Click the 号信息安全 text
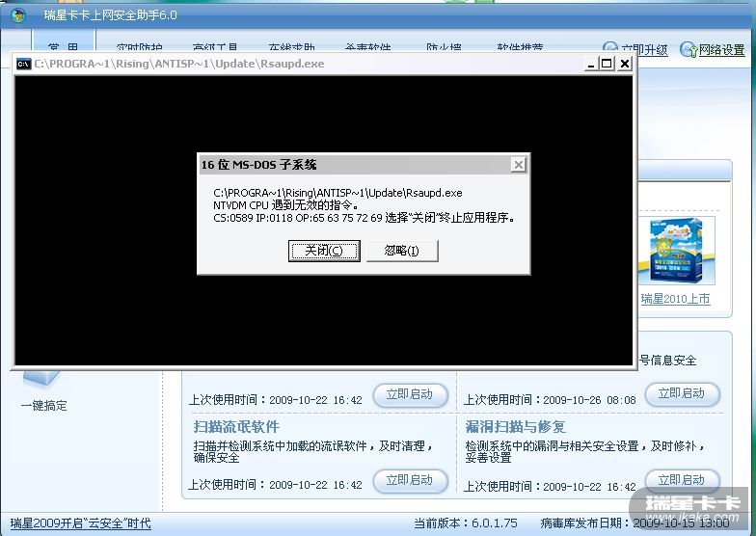The width and height of the screenshot is (756, 536). pos(668,361)
